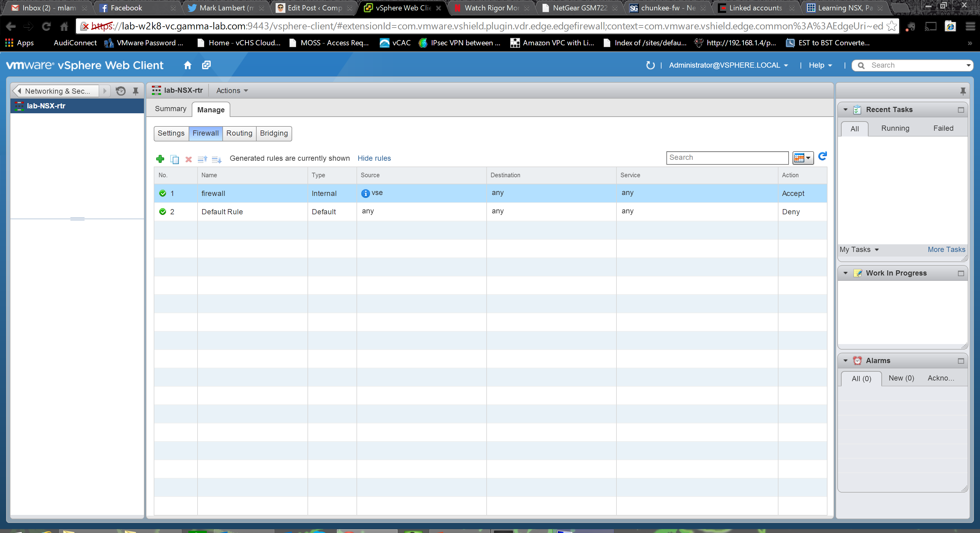The height and width of the screenshot is (533, 980).
Task: Click the move rule down icon
Action: click(x=217, y=159)
